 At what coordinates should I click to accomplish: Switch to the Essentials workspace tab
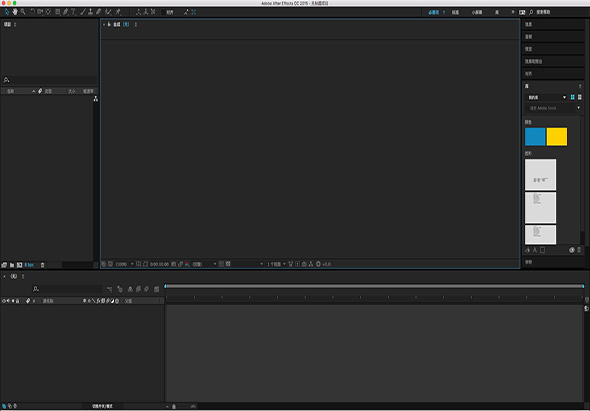[433, 12]
